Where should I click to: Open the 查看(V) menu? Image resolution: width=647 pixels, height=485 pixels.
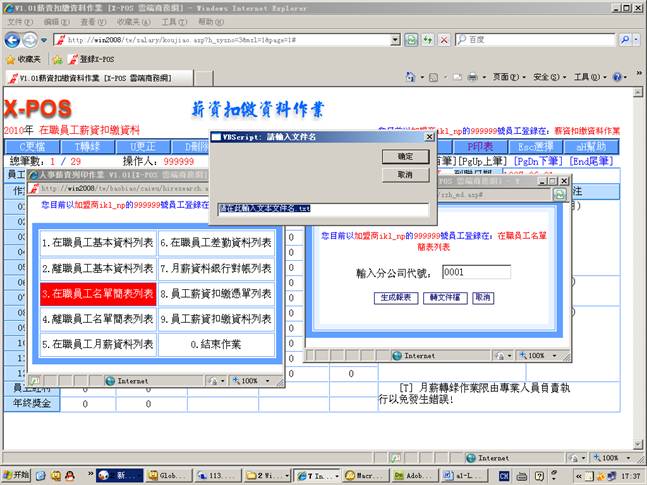(x=88, y=21)
